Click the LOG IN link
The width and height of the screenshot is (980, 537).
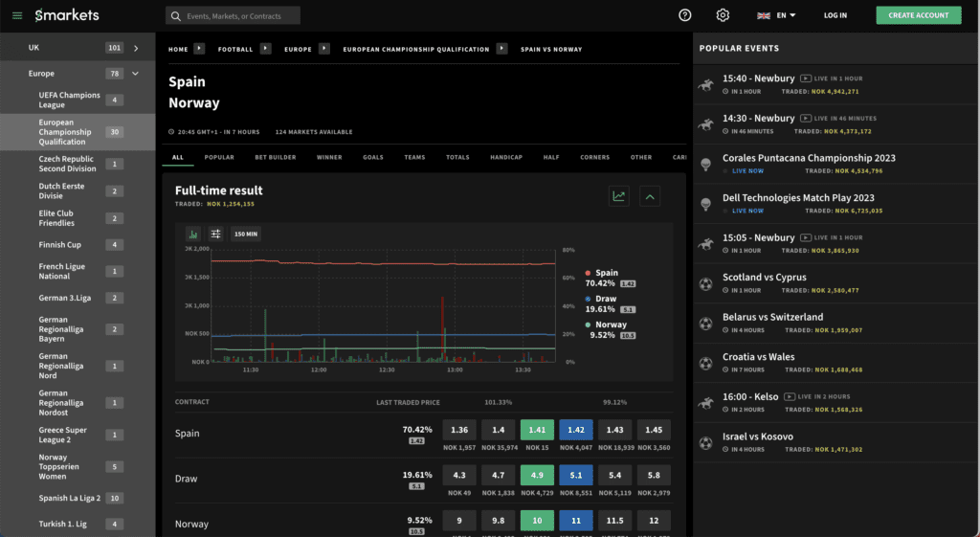click(835, 15)
